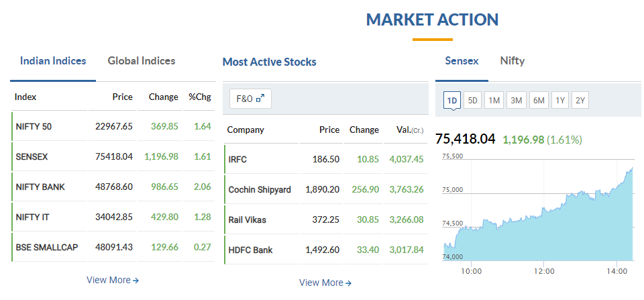Screen dimensions: 644x300
Task: Open the NIFTY IT index link
Action: click(32, 217)
